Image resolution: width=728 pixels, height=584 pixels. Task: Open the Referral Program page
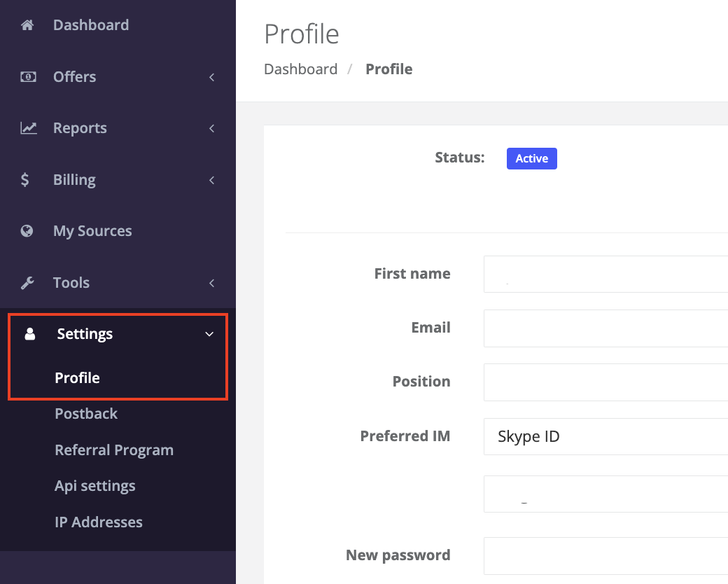tap(114, 450)
